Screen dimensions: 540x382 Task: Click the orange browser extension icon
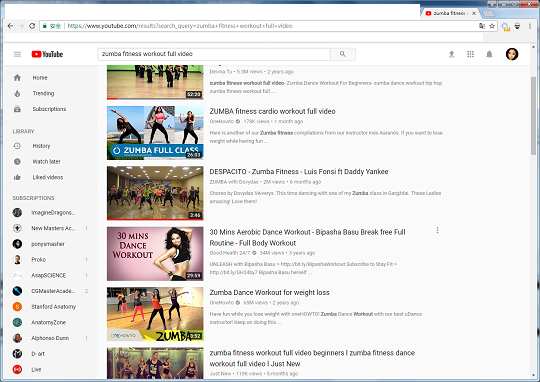[x=506, y=27]
